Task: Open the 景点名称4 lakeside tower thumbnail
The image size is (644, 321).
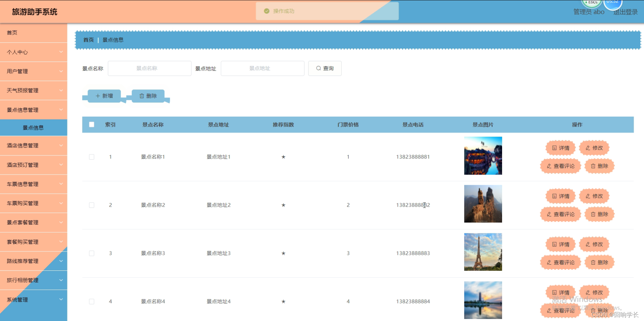Action: [x=483, y=300]
